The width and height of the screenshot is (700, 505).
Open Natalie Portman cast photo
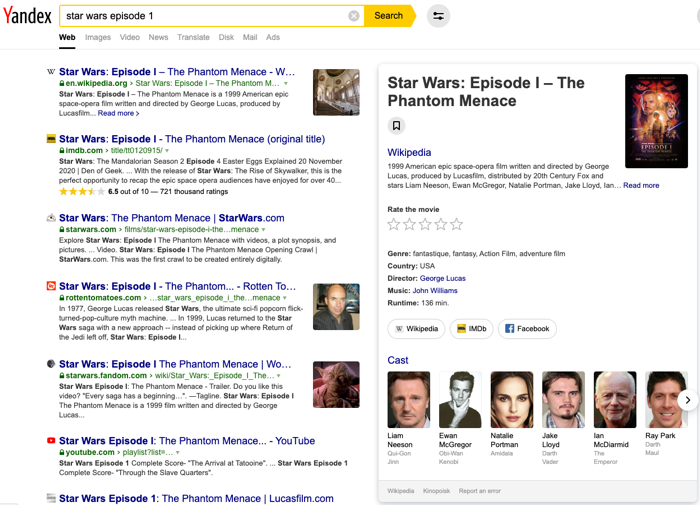pyautogui.click(x=512, y=400)
